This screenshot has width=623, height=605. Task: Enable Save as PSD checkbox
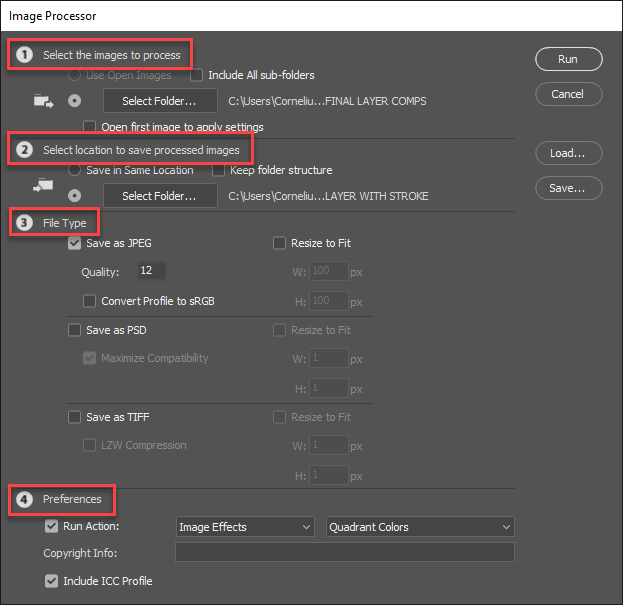point(74,330)
